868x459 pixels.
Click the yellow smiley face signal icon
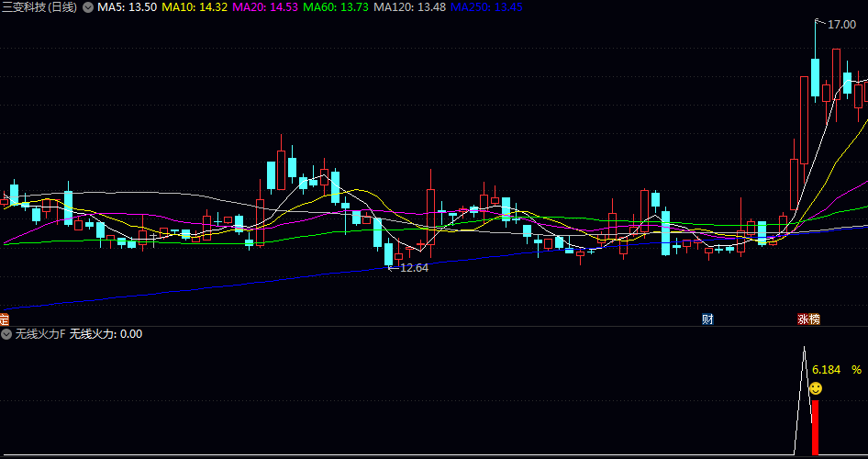pos(815,389)
